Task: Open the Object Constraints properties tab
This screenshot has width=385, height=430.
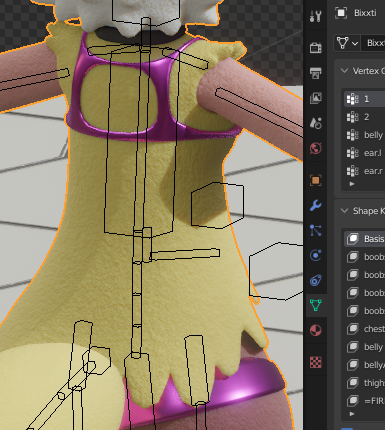Action: point(315,280)
